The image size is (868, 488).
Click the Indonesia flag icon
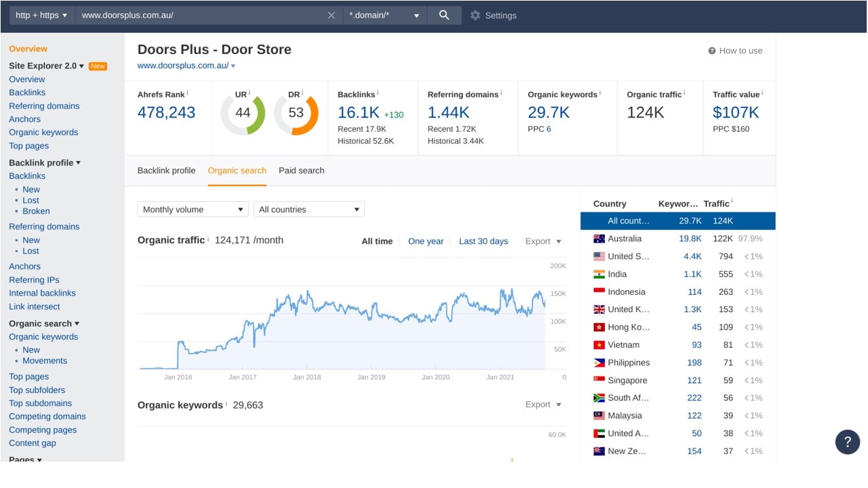pyautogui.click(x=599, y=291)
